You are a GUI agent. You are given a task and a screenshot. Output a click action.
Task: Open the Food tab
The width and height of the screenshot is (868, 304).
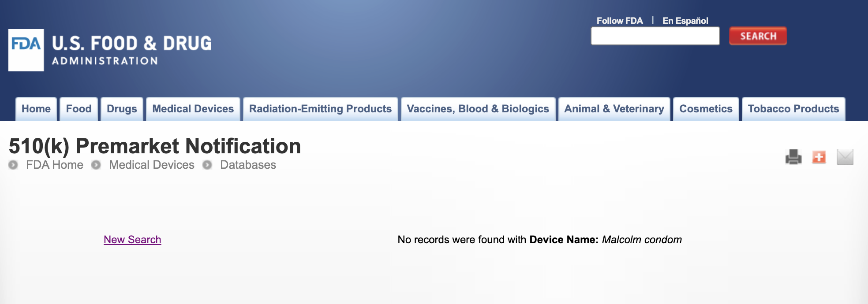(x=79, y=109)
